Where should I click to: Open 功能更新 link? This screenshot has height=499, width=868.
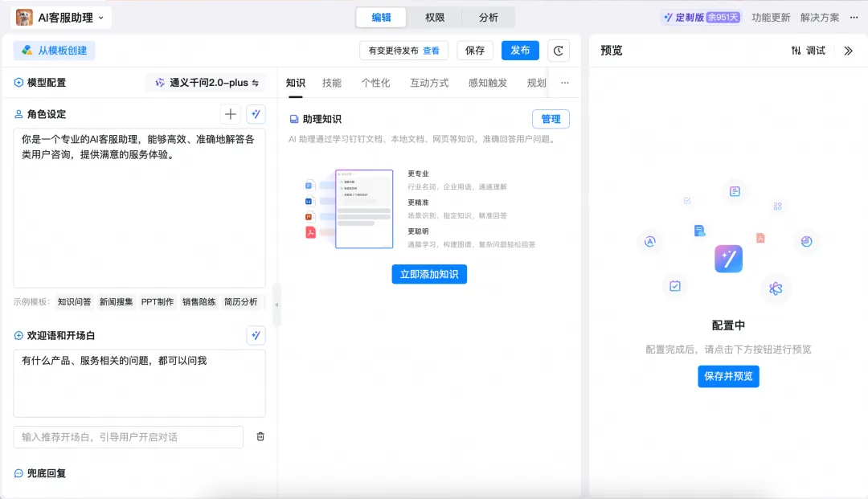click(x=771, y=17)
